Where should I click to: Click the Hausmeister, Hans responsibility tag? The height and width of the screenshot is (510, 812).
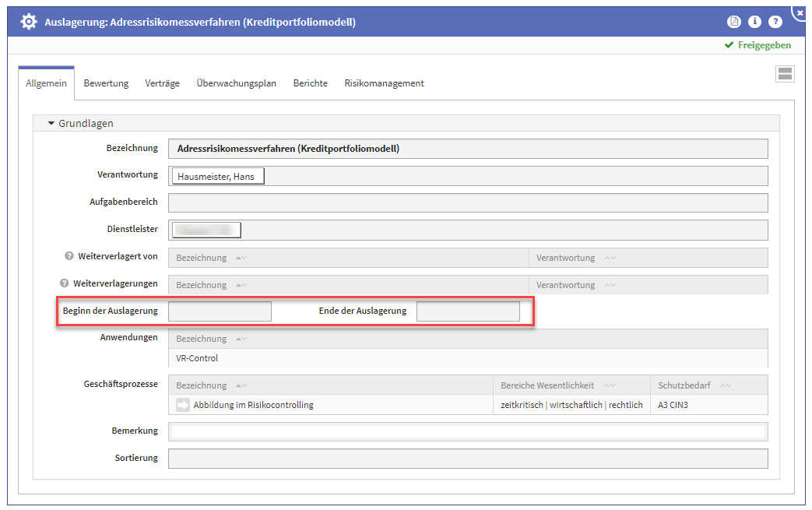[218, 176]
